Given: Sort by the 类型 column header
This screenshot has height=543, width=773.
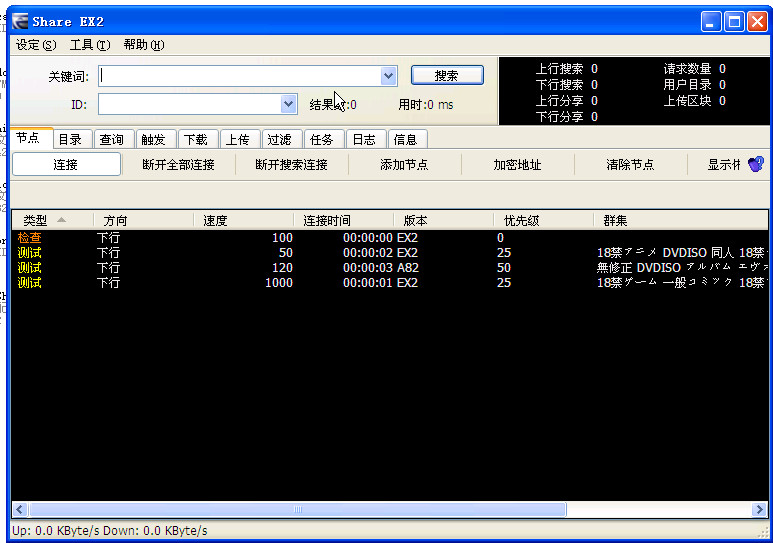Looking at the screenshot, I should click(52, 220).
